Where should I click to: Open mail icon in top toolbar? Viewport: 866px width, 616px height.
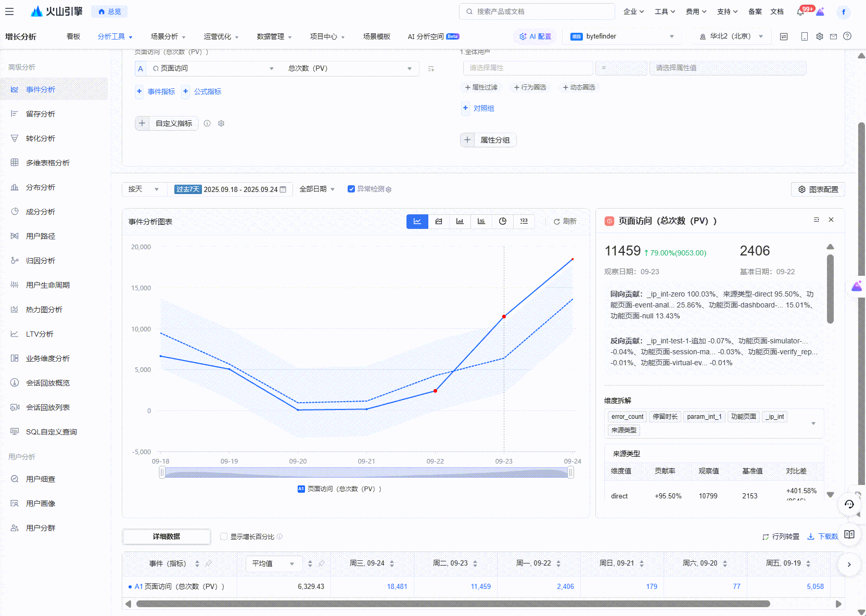point(833,36)
